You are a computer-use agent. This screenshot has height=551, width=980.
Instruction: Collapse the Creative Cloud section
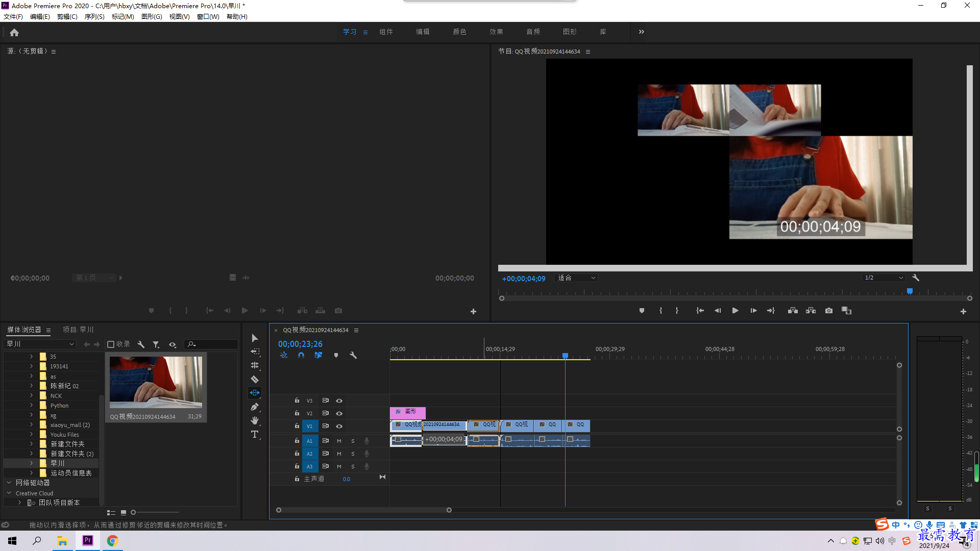(9, 493)
